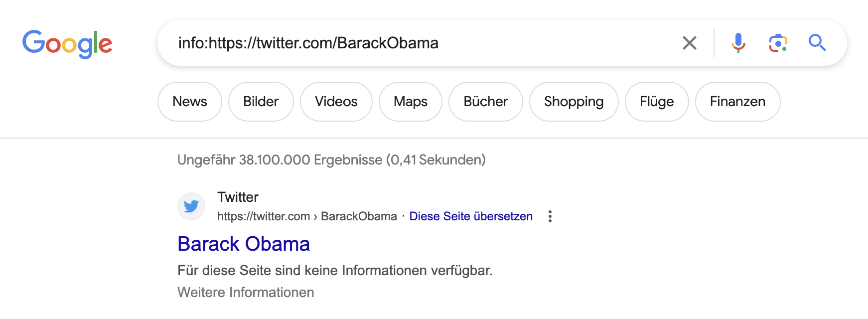Open Google Lens image search
This screenshot has height=319, width=868.
tap(778, 43)
